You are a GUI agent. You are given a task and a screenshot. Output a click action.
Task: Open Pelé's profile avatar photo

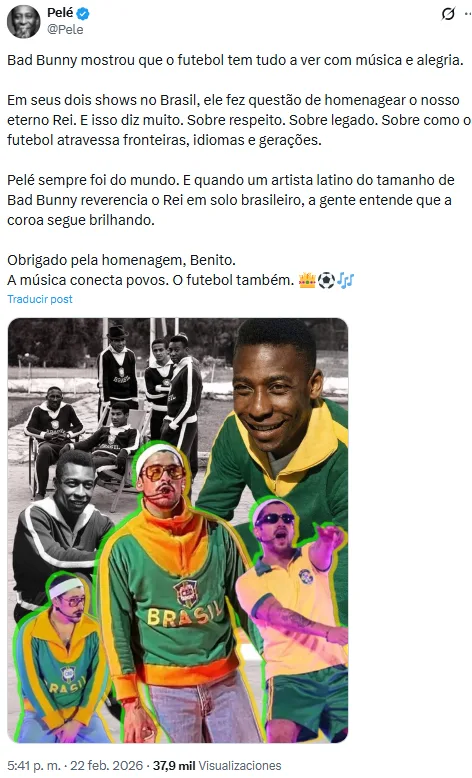pyautogui.click(x=23, y=21)
